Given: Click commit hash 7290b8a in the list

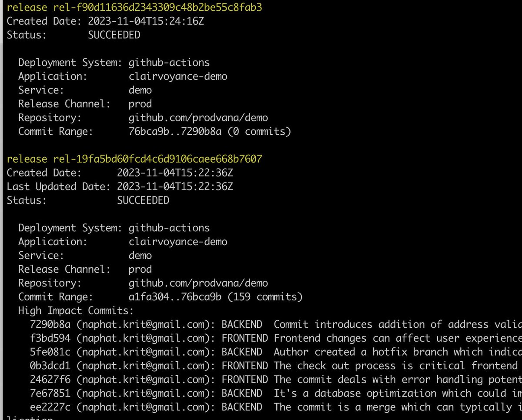Looking at the screenshot, I should pos(50,324).
